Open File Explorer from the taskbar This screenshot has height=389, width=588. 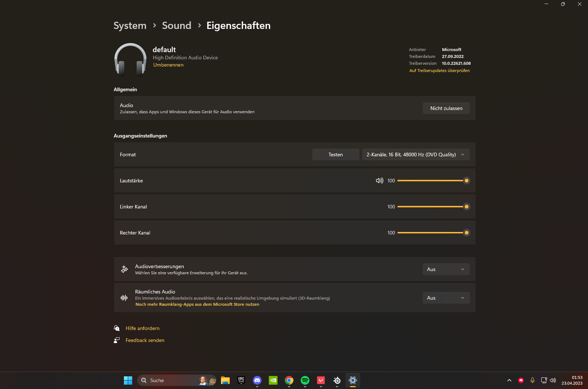[x=225, y=380]
